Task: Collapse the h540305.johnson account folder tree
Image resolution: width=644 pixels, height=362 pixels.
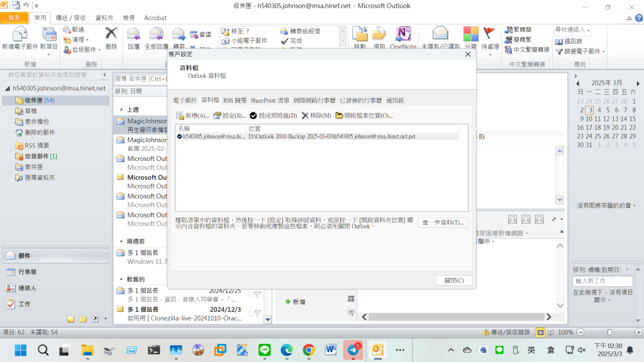Action: point(8,89)
